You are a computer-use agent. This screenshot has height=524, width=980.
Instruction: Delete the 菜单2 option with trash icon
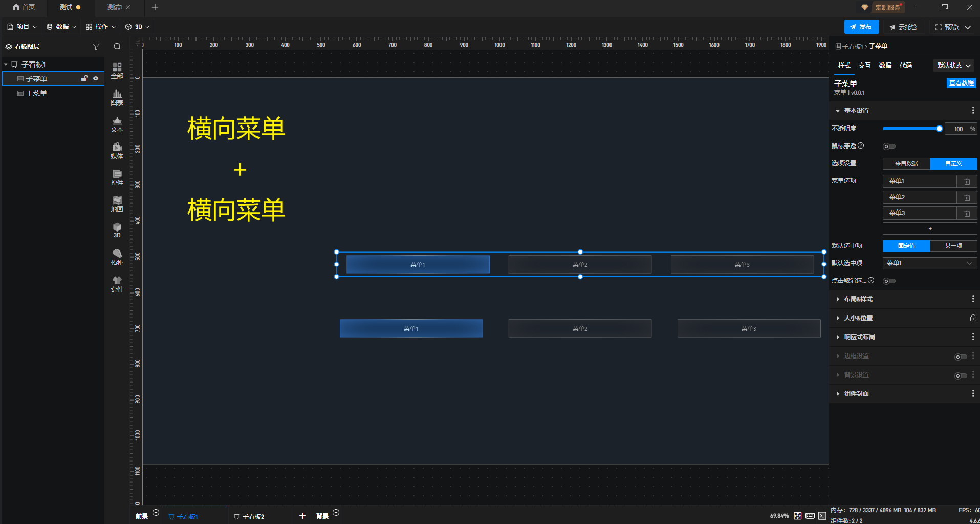pyautogui.click(x=967, y=197)
